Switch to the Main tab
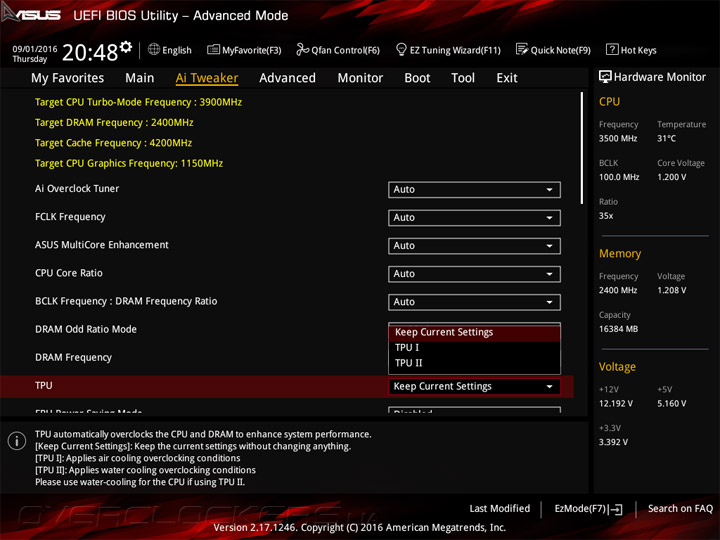 click(x=140, y=78)
